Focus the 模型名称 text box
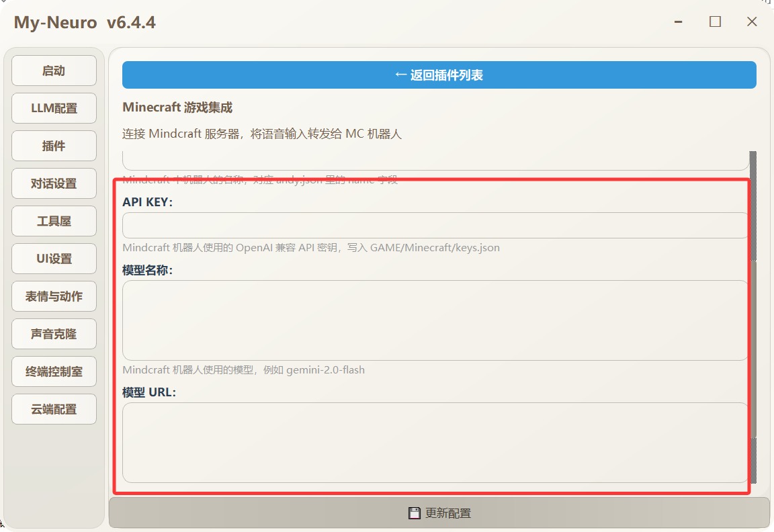774x532 pixels. pos(434,320)
